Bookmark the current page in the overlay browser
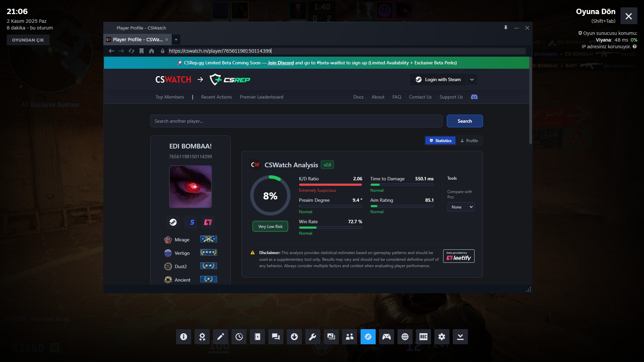 coord(142,51)
